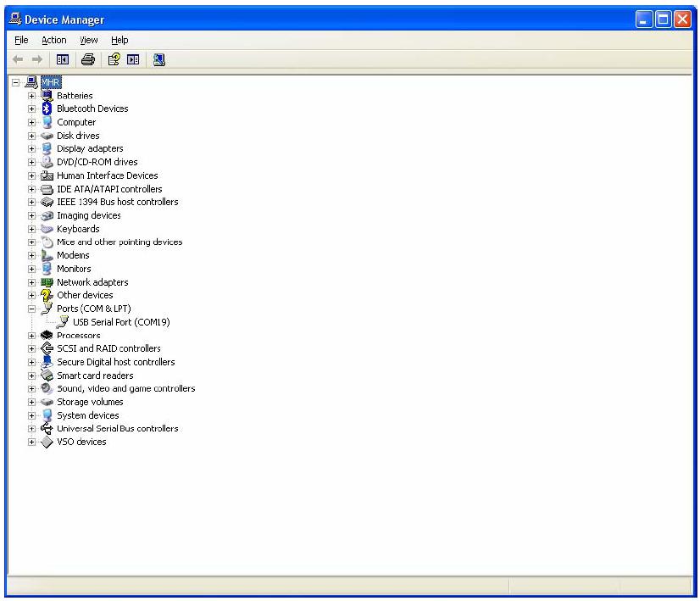
Task: Expand the Processors category
Action: click(32, 336)
